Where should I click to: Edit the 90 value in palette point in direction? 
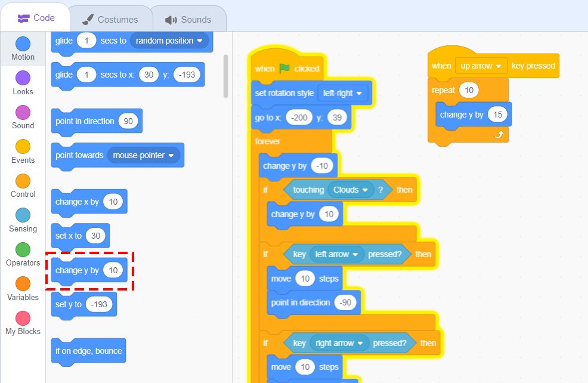[x=128, y=121]
